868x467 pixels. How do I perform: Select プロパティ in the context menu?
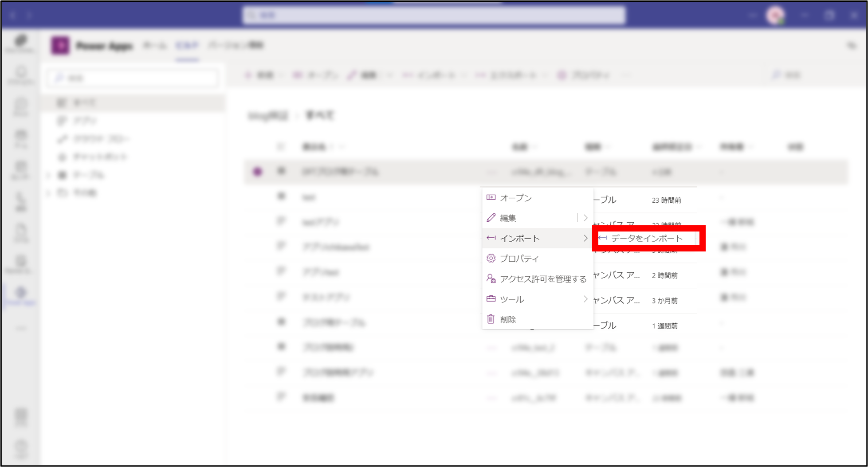[519, 259]
